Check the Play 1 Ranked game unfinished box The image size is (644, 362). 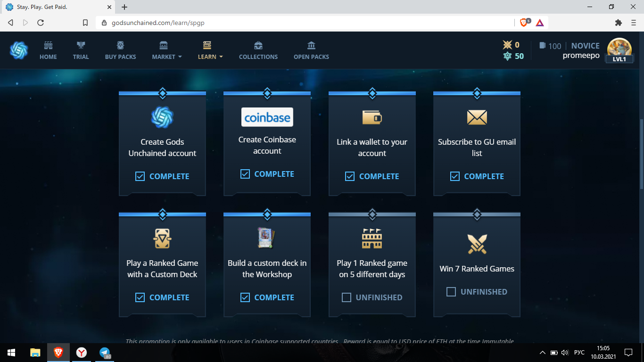point(347,297)
